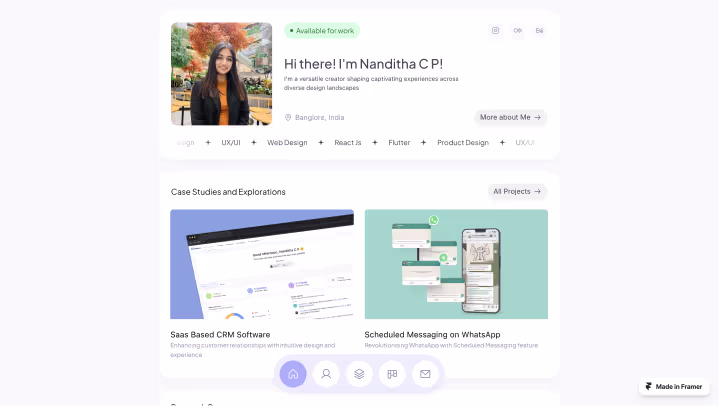
Task: Click Scheduled Messaging on WhatsApp title
Action: coord(432,334)
